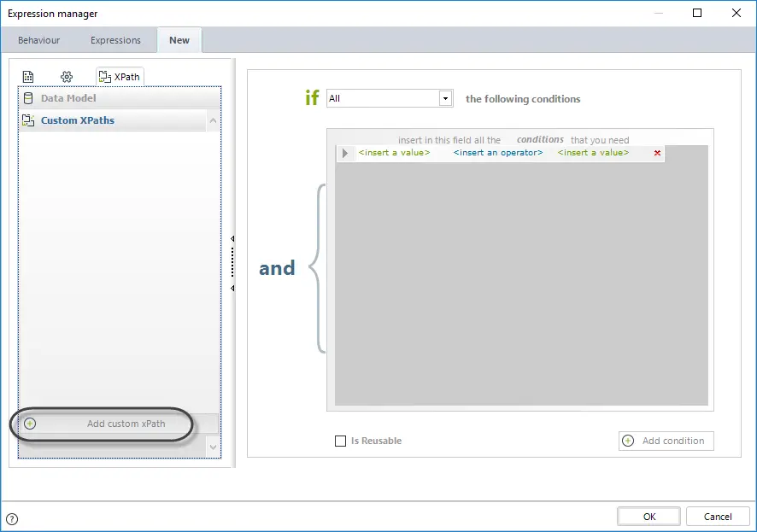Click the Cancel button
The height and width of the screenshot is (532, 757).
718,517
